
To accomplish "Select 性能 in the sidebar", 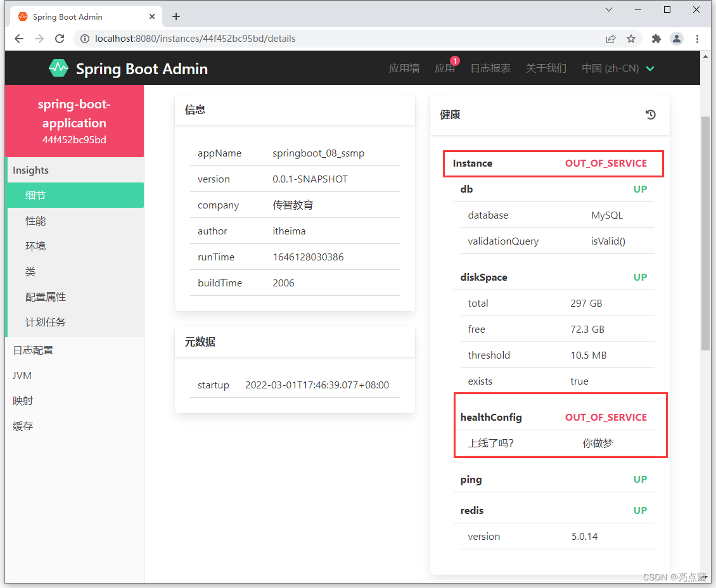I will [x=75, y=221].
